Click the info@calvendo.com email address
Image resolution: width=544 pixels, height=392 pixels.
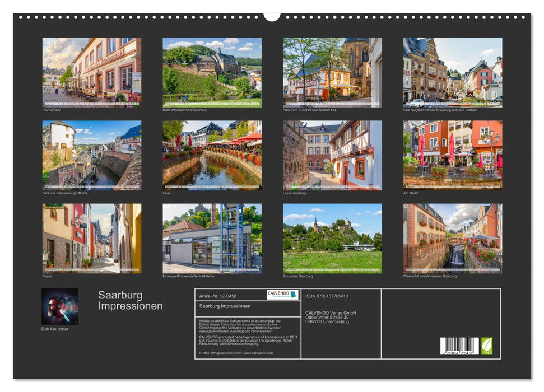point(225,353)
